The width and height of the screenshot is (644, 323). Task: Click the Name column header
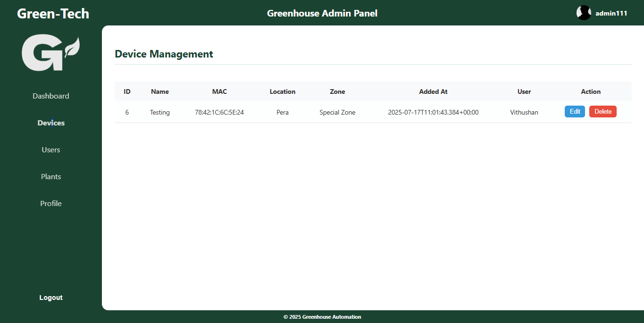pos(159,91)
